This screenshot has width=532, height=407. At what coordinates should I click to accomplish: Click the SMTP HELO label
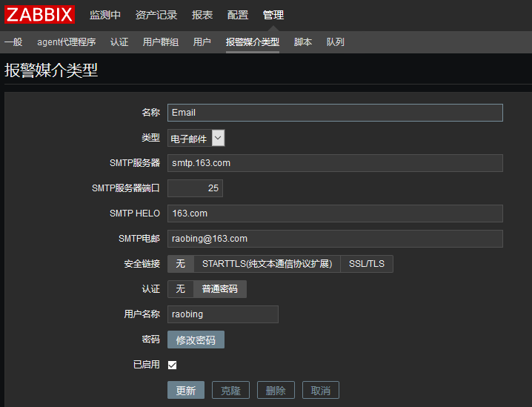click(135, 214)
